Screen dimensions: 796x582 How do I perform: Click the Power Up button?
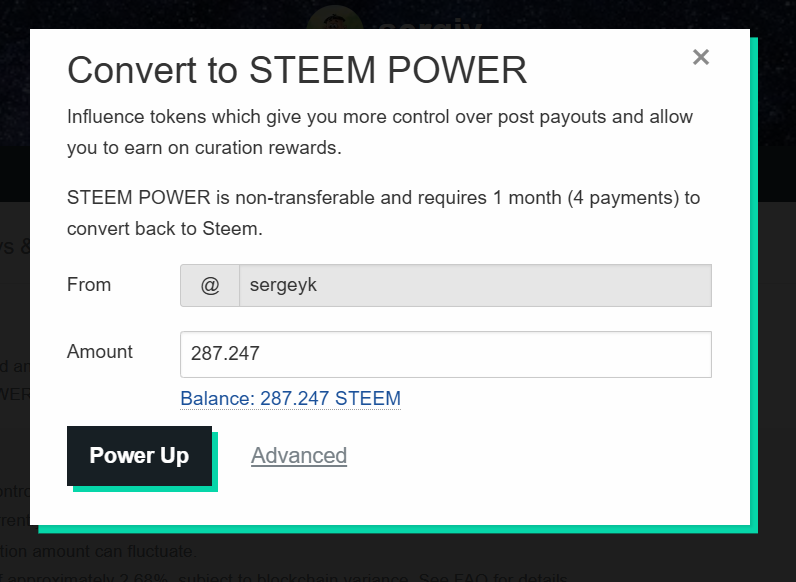click(139, 456)
